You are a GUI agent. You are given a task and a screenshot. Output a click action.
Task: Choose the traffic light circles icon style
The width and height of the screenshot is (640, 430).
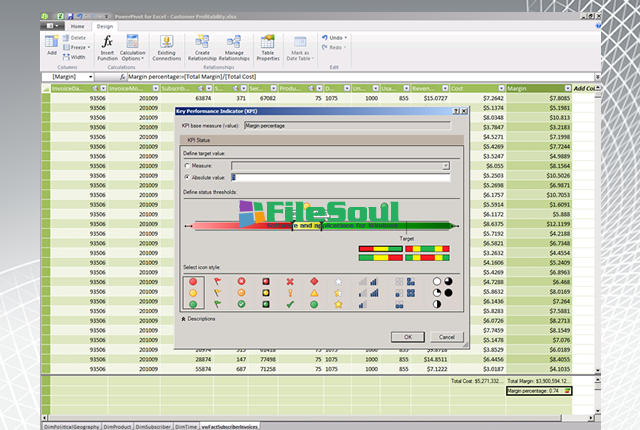[x=194, y=293]
